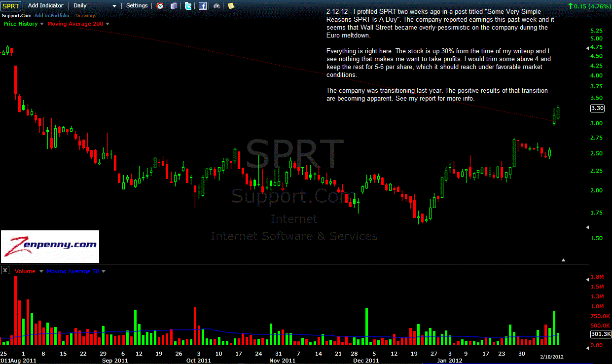Click the small triangle above the volume axis
The width and height of the screenshot is (612, 364).
564,259
